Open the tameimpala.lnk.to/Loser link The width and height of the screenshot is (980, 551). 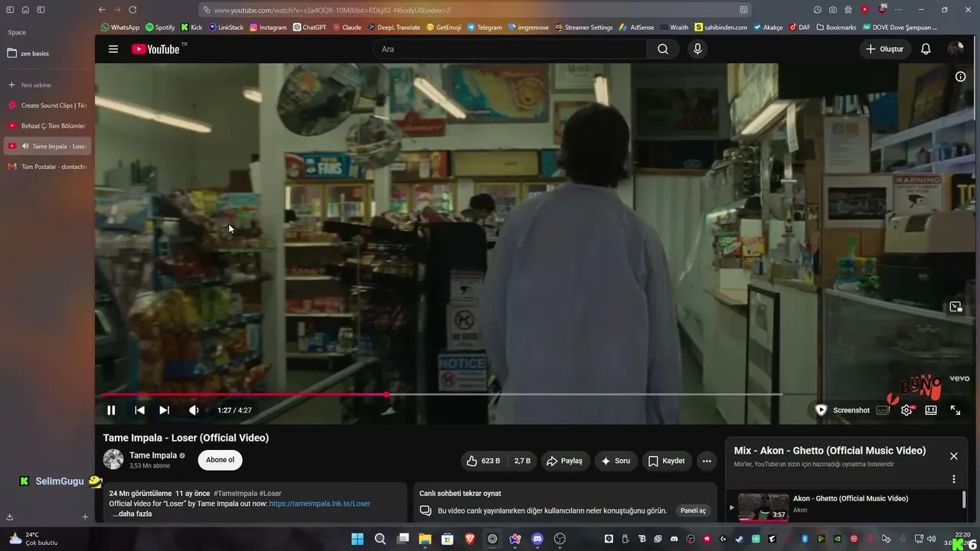320,504
